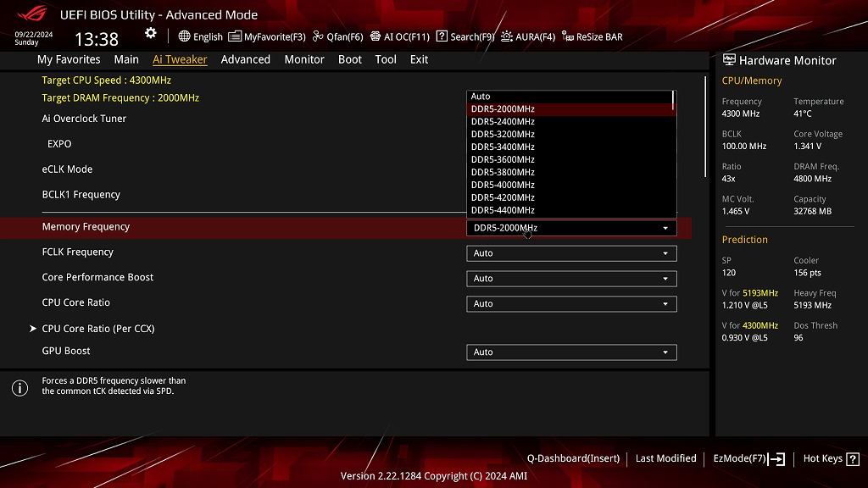Click Hardware Monitor screen icon
The height and width of the screenshot is (488, 868).
[729, 60]
